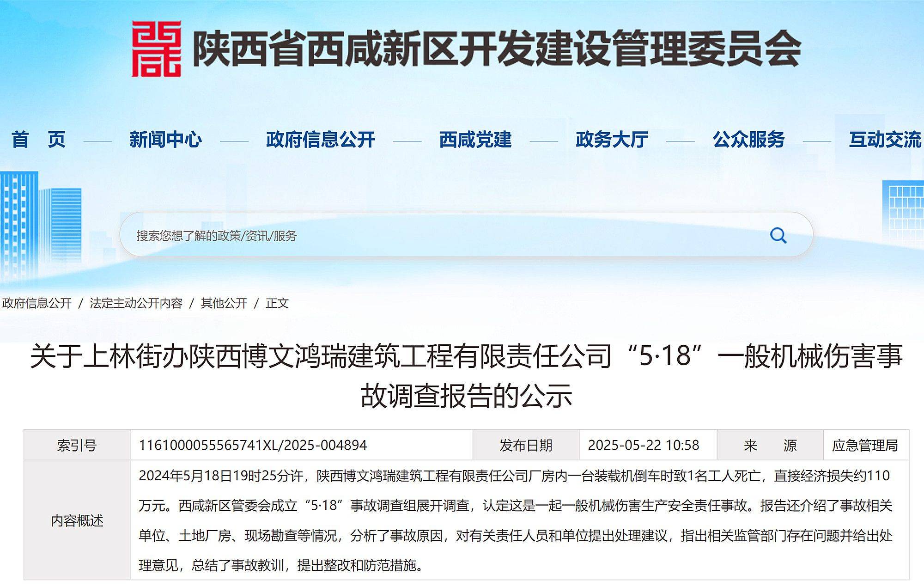Open 政务大厅 navigation item
Viewport: 924px width, 587px height.
(612, 140)
